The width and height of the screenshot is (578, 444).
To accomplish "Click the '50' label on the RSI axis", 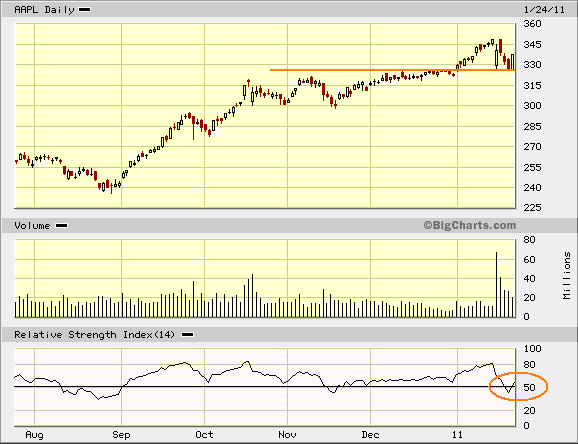I will [529, 388].
